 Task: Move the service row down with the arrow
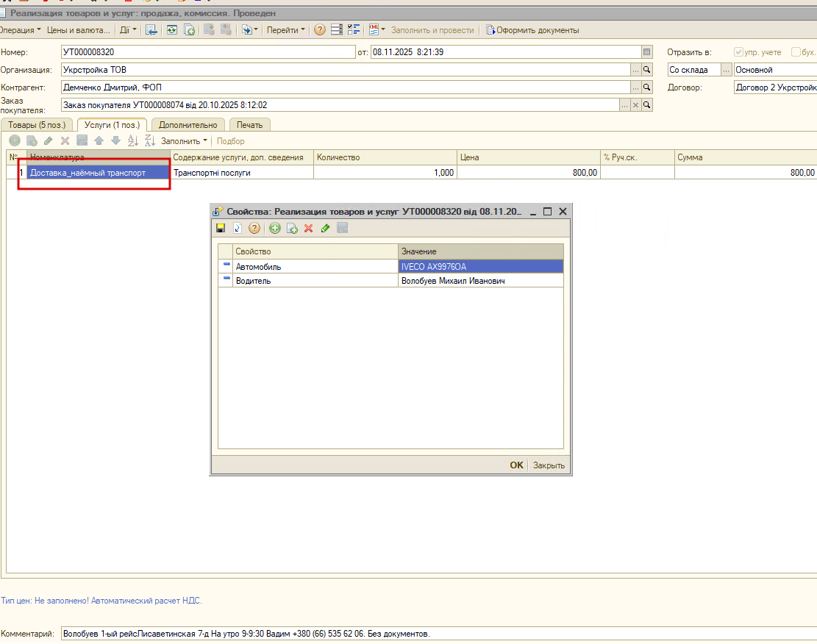click(x=115, y=140)
